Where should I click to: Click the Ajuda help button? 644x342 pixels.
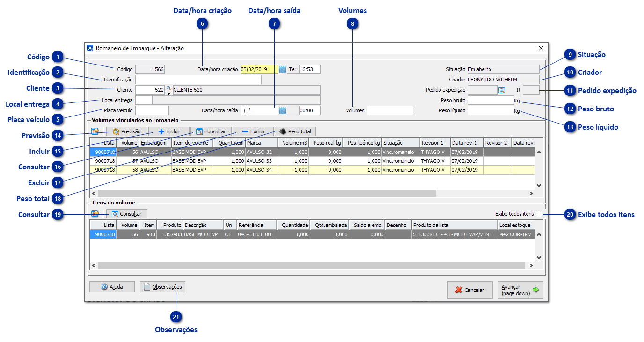coord(112,287)
